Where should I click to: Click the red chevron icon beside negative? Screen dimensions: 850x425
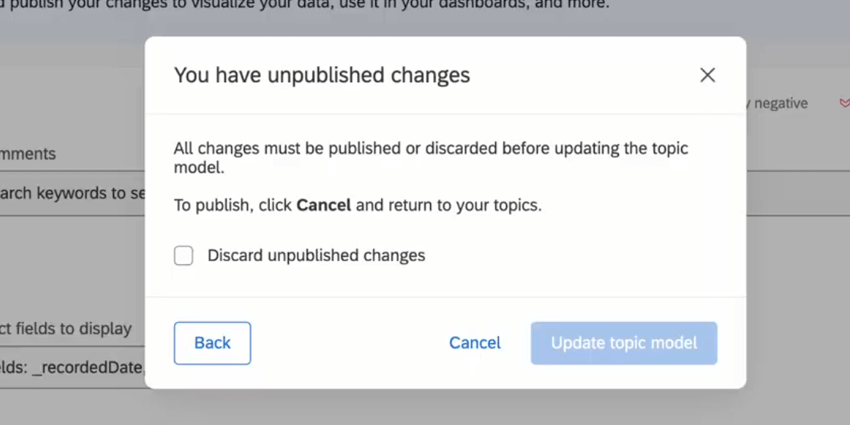click(x=844, y=103)
